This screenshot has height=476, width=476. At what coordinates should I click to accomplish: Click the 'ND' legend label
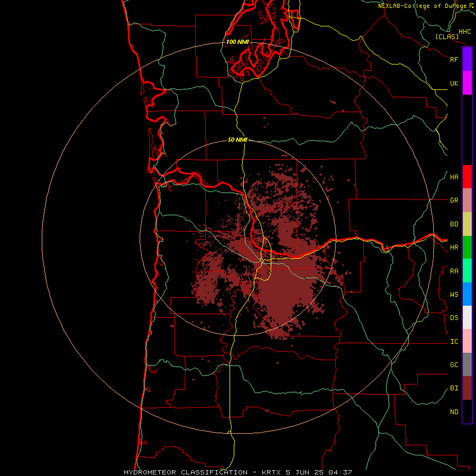454,412
